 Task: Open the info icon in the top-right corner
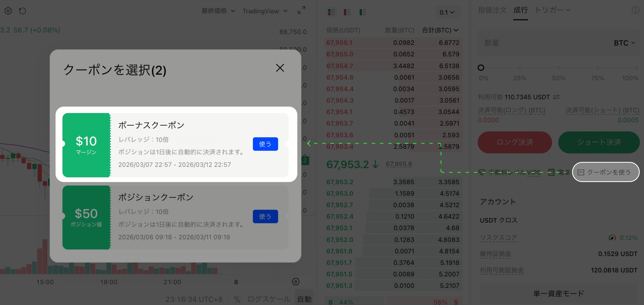pos(635,10)
